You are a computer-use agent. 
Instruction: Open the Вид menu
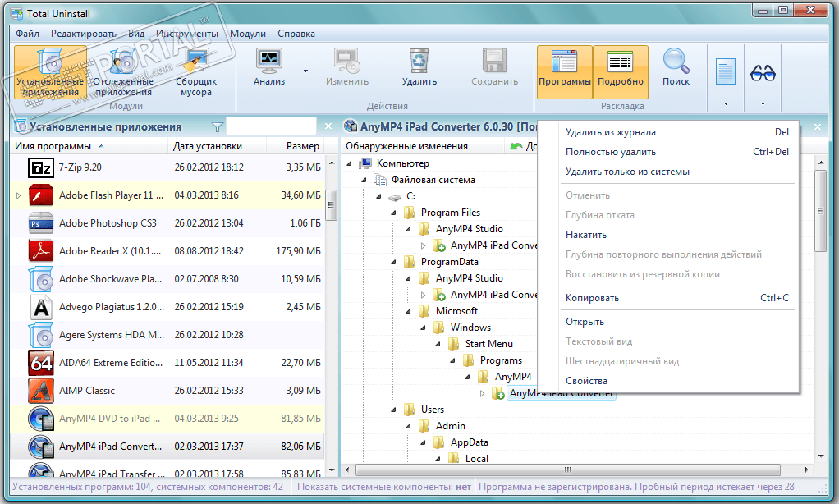click(136, 34)
